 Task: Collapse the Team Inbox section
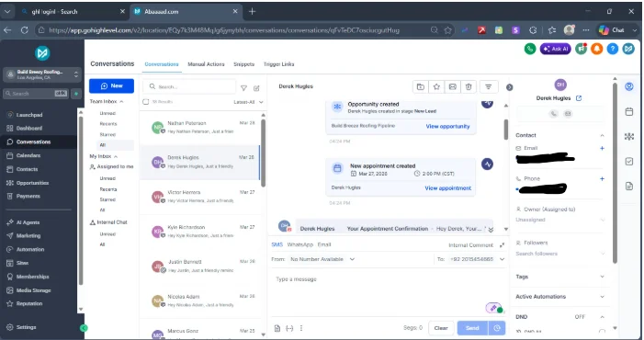121,101
